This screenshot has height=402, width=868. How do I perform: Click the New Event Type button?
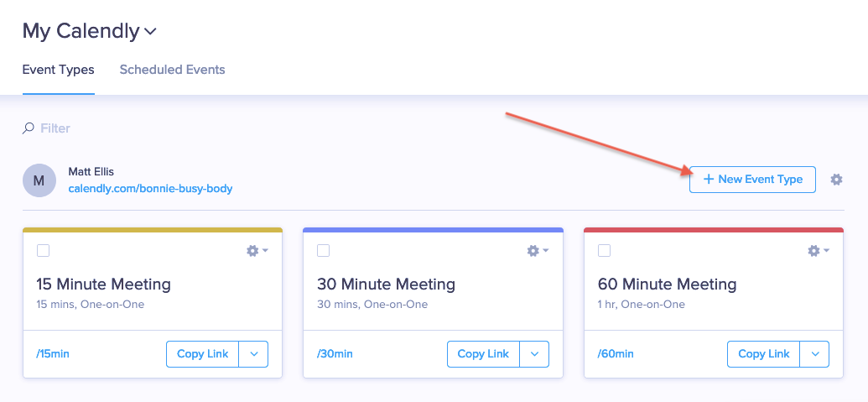click(x=752, y=180)
